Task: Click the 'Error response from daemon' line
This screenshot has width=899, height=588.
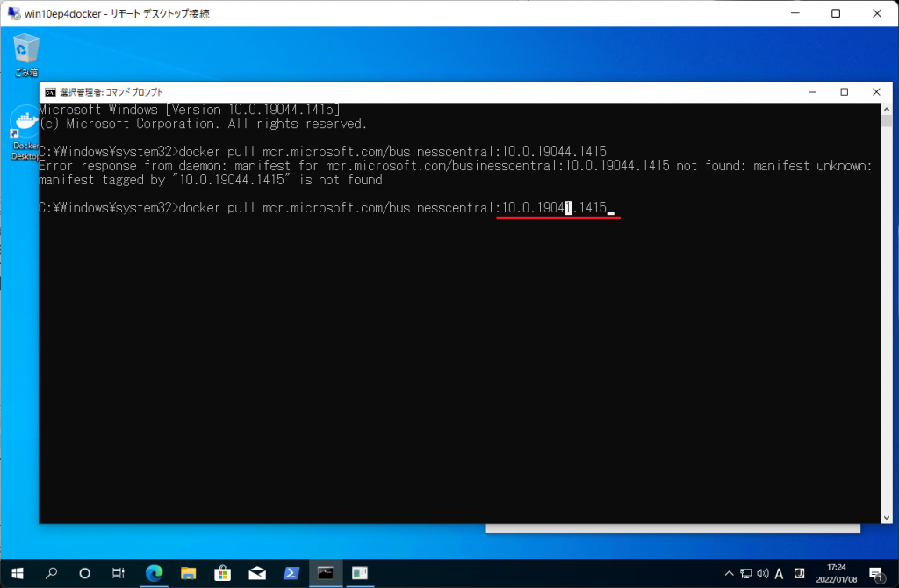Action: pyautogui.click(x=456, y=166)
